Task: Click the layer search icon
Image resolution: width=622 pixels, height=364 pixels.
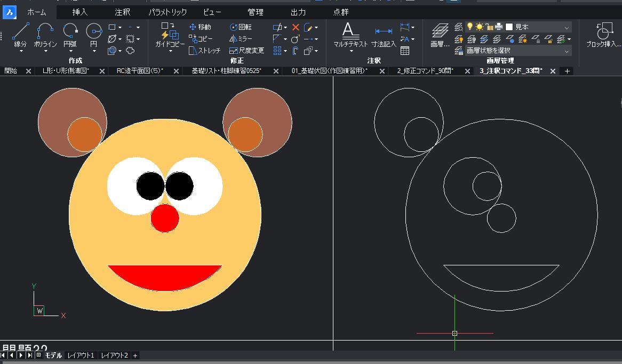Action: click(x=459, y=27)
